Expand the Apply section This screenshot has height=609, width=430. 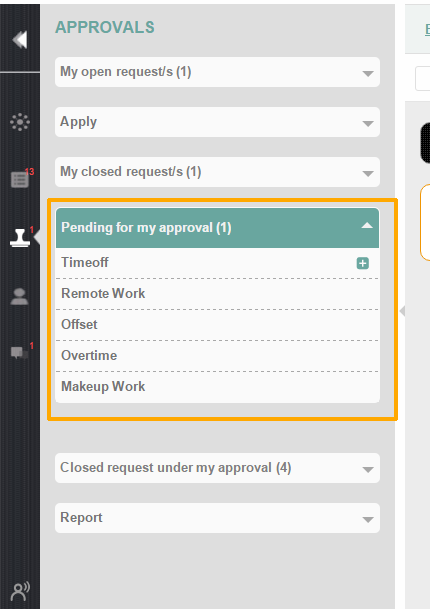coord(217,122)
